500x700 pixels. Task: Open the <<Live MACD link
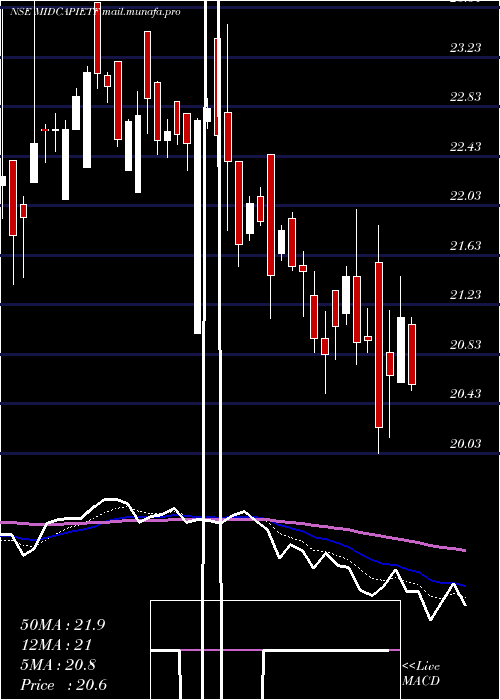[x=421, y=674]
